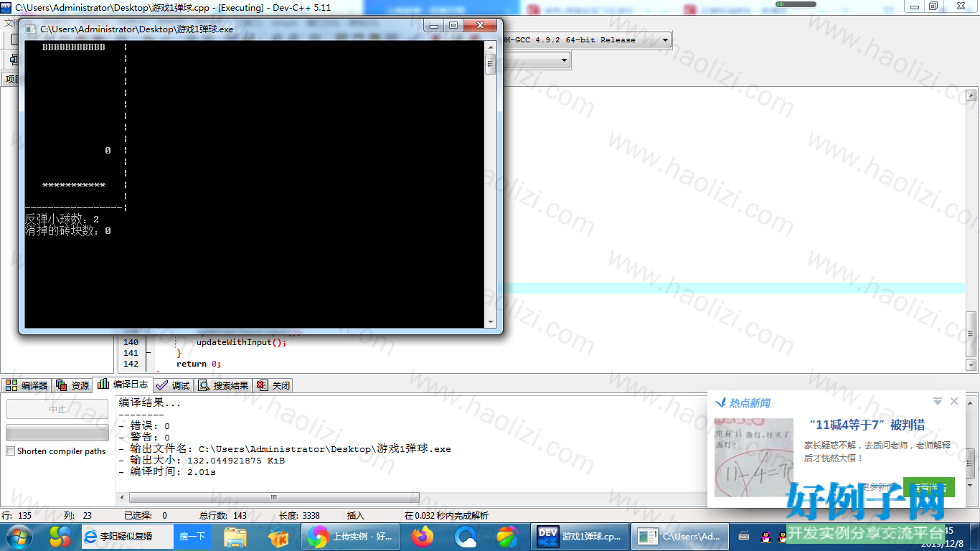Click the 资源 tab icon
The height and width of the screenshot is (551, 980).
point(62,385)
